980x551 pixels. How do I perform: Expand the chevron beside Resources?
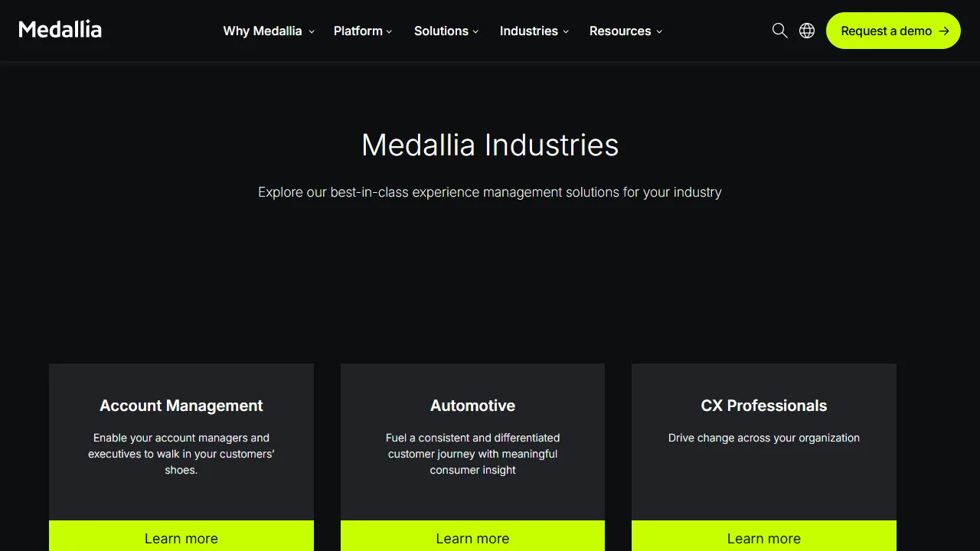(x=659, y=32)
